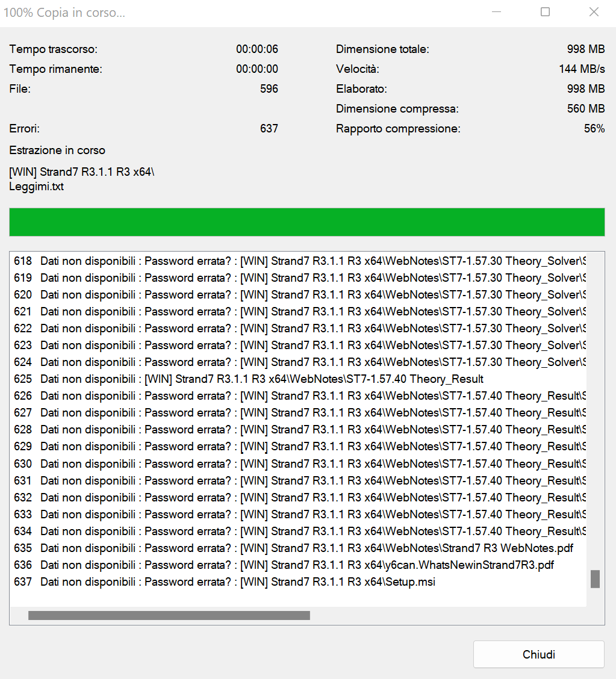Click the green extraction progress bar
Image resolution: width=616 pixels, height=679 pixels.
306,222
